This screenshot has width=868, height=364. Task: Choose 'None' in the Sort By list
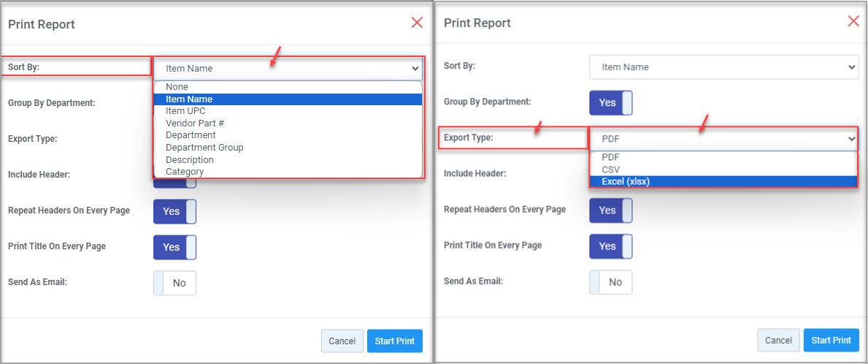pyautogui.click(x=177, y=87)
